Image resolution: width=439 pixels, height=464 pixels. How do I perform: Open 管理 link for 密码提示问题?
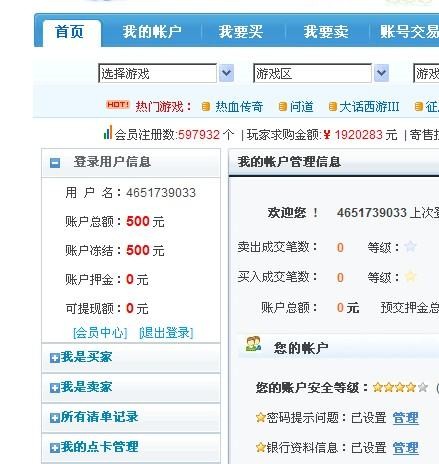coord(405,418)
